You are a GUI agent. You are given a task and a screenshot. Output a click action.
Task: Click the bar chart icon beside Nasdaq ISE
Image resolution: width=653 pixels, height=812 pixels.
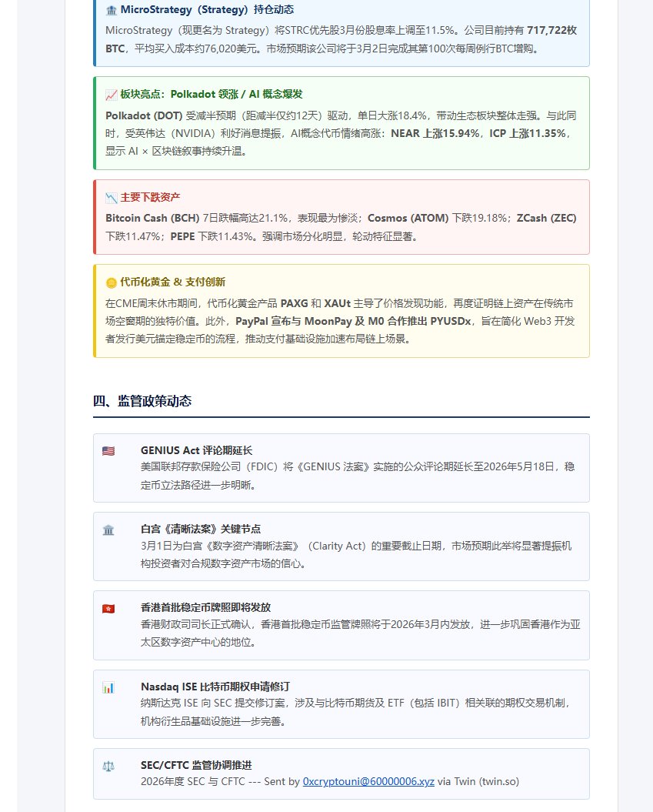click(108, 687)
